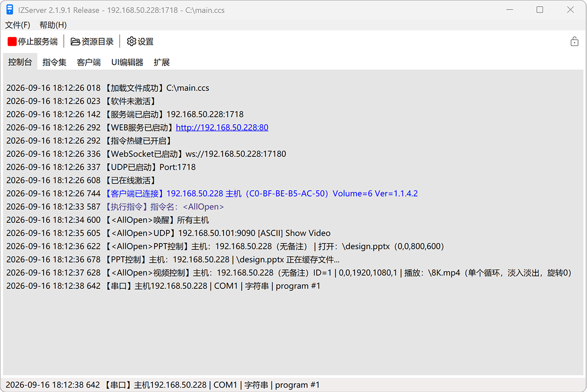Viewport: 587px width, 392px height.
Task: Select the <AllOpen>UDP Show Video log line
Action: point(168,233)
